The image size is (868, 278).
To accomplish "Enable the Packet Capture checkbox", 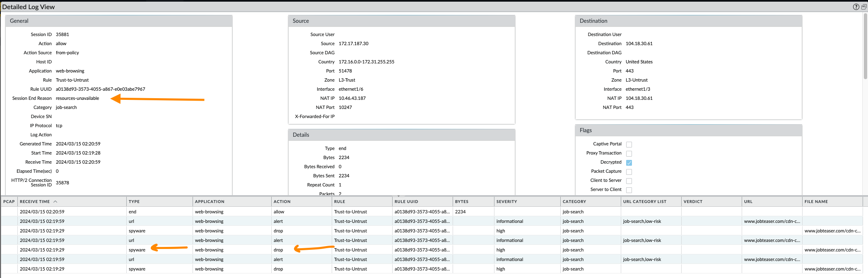I will point(629,172).
